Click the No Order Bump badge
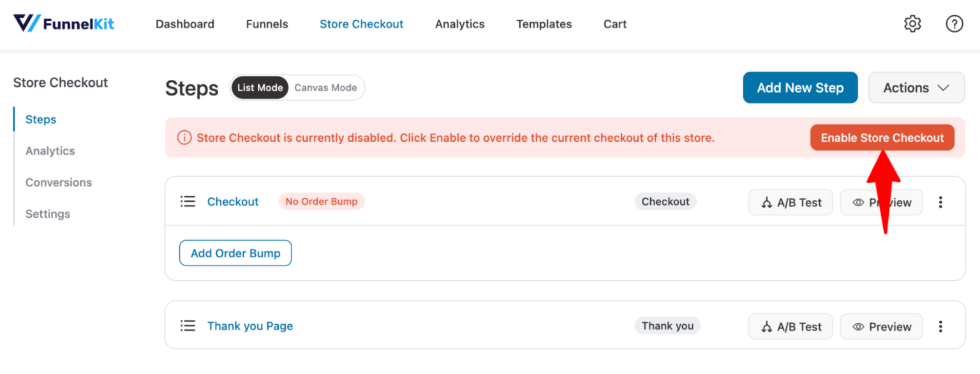This screenshot has height=374, width=980. point(322,201)
